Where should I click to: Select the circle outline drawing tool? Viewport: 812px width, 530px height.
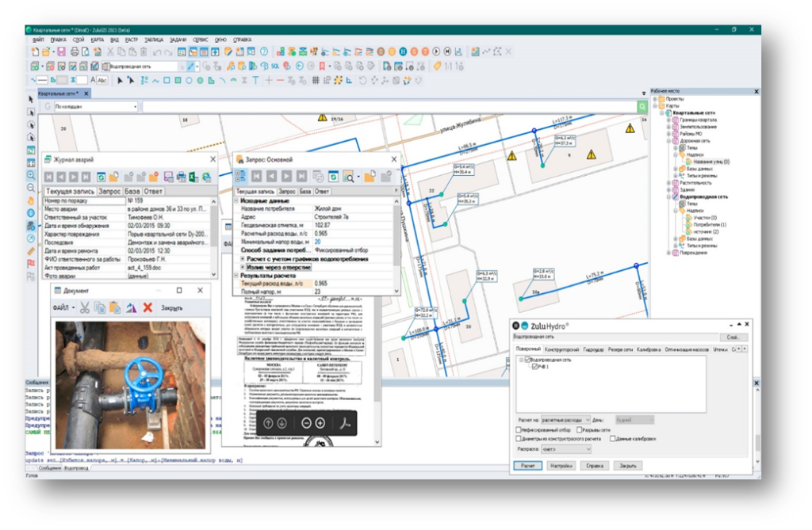[x=189, y=80]
